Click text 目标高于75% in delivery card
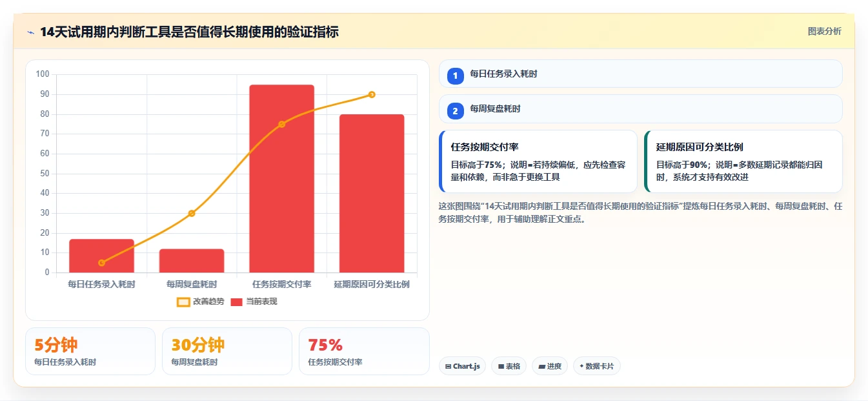Screen dimensions: 868x401 (x=478, y=165)
